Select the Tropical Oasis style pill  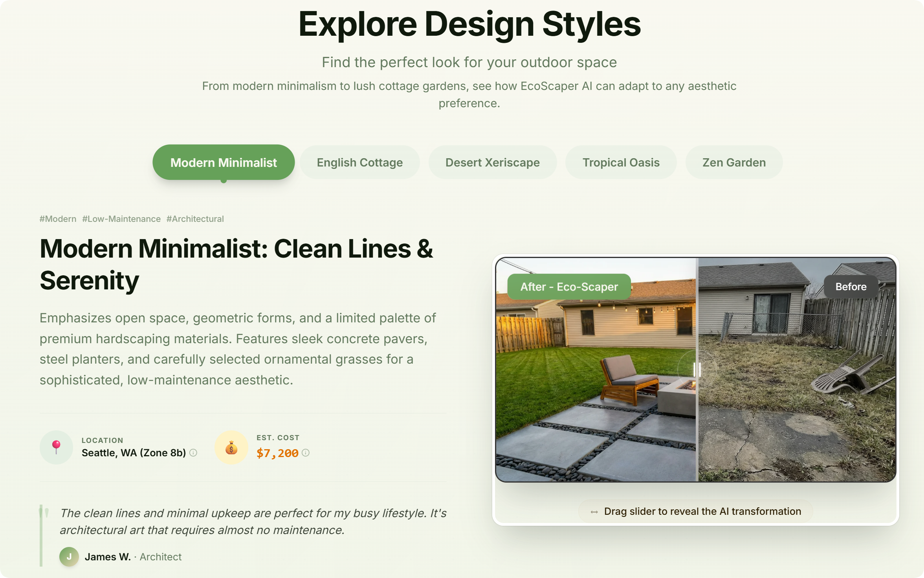[621, 162]
